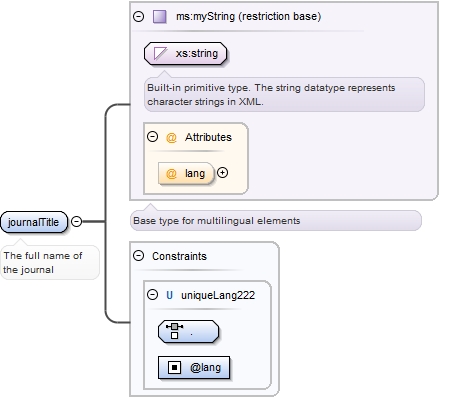Viewport: 456px width, 398px height.
Task: Click the orange @ icon beside Attributes
Action: click(x=171, y=137)
